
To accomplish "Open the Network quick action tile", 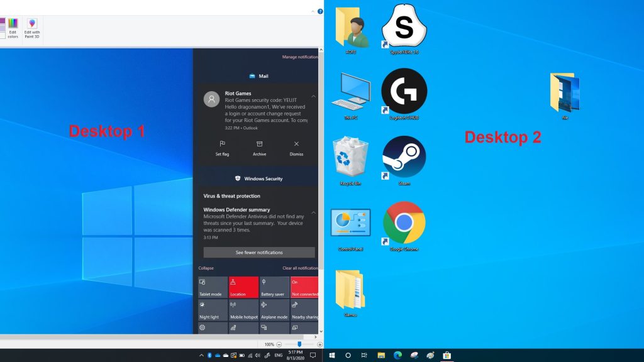I will pyautogui.click(x=243, y=328).
